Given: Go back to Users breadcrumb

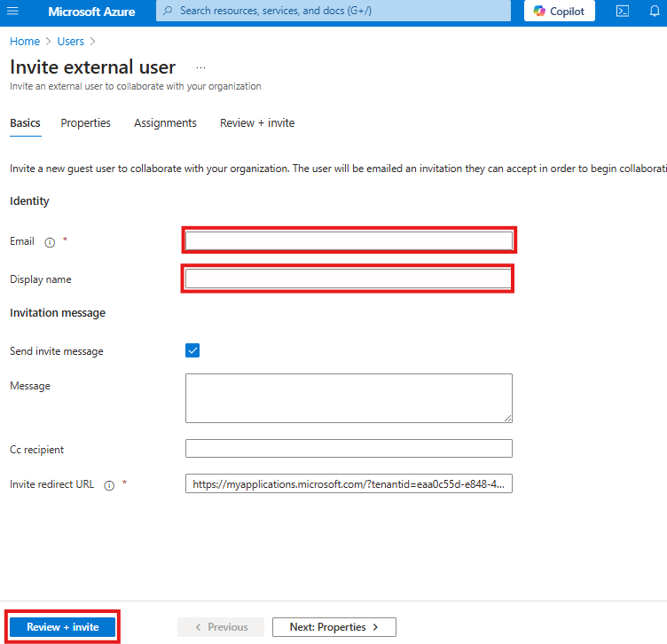Looking at the screenshot, I should pyautogui.click(x=71, y=42).
